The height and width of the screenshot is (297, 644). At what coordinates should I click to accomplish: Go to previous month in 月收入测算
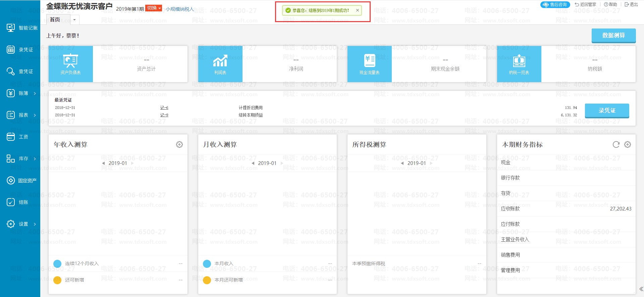coord(253,163)
